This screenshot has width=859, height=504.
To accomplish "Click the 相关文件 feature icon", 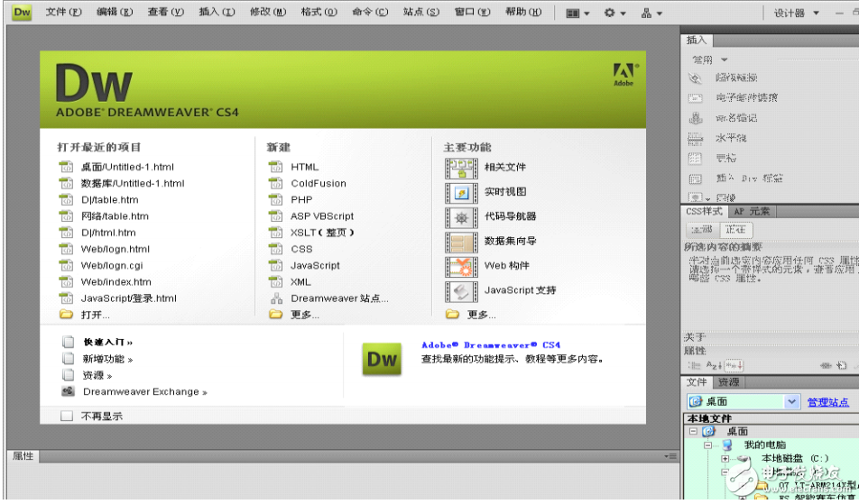I will click(462, 168).
